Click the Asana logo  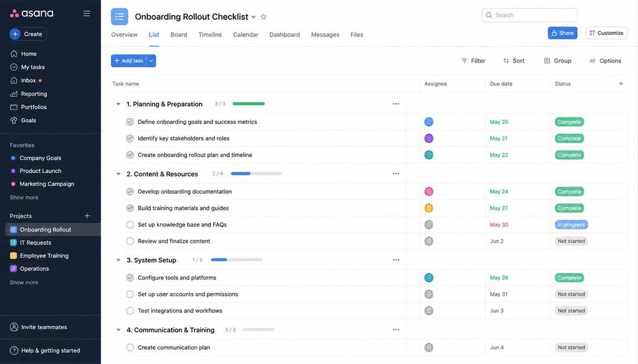(32, 14)
